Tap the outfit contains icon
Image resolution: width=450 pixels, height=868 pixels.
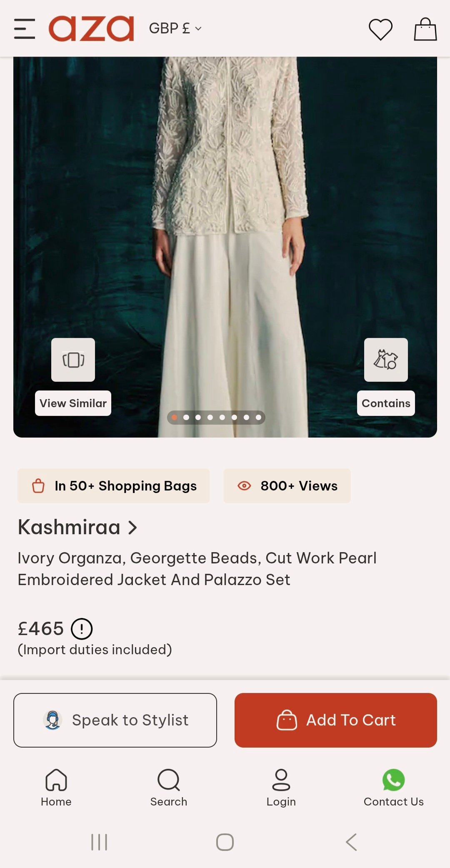point(386,360)
